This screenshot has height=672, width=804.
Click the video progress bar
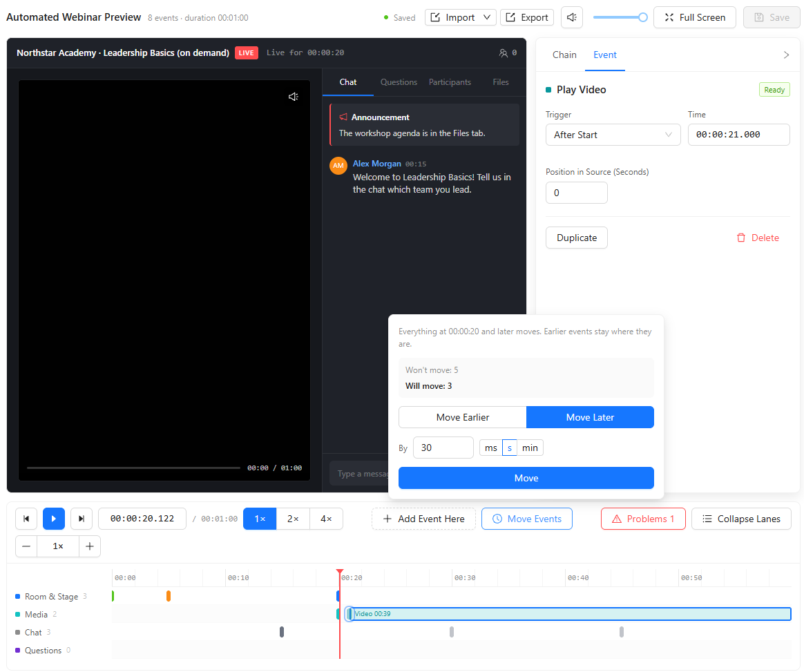click(x=133, y=468)
